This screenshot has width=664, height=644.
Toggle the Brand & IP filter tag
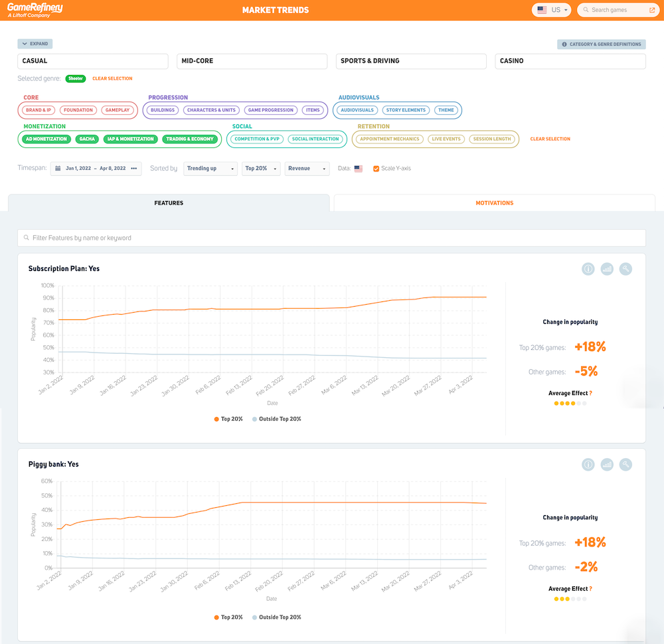(x=38, y=110)
